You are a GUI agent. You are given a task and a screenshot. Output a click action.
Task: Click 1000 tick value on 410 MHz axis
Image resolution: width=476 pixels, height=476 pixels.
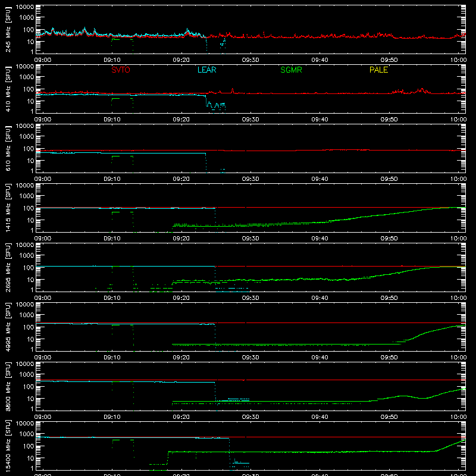tap(27, 77)
